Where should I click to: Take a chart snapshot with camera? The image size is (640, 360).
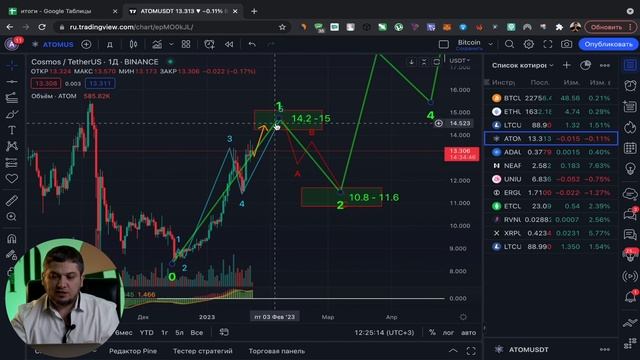click(567, 44)
